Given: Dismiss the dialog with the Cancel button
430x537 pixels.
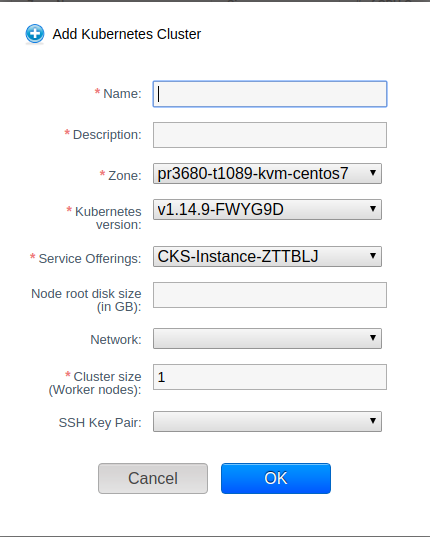Looking at the screenshot, I should coord(153,478).
